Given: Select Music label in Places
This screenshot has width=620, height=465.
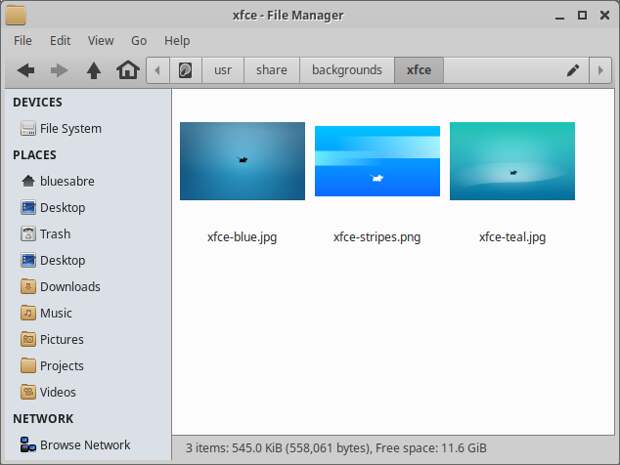Looking at the screenshot, I should [x=56, y=313].
